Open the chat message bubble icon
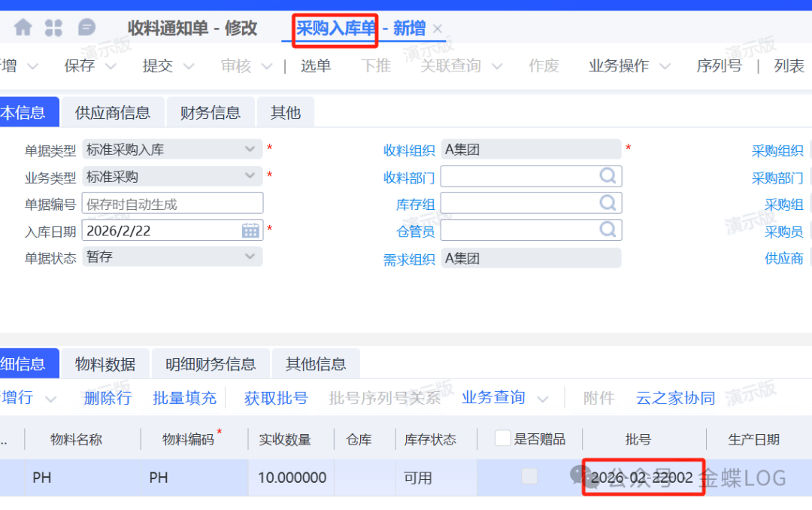812x510 pixels. tap(87, 28)
